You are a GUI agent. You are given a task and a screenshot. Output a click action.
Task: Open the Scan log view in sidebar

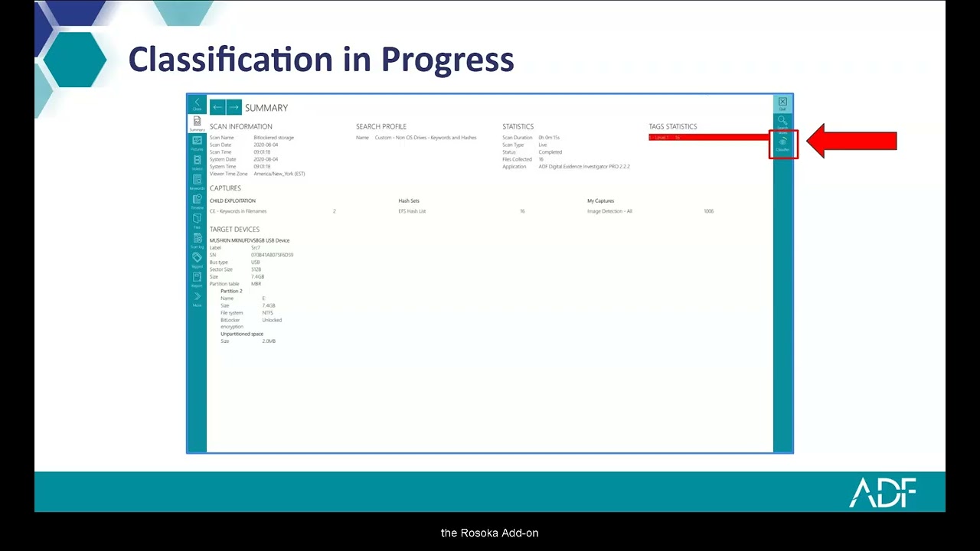[197, 241]
